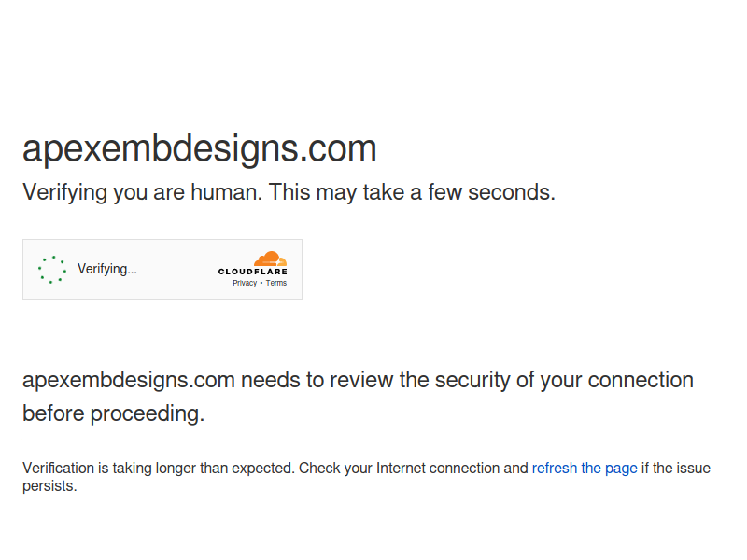Click the apexembdesigns.com page heading
The width and height of the screenshot is (747, 560).
200,149
